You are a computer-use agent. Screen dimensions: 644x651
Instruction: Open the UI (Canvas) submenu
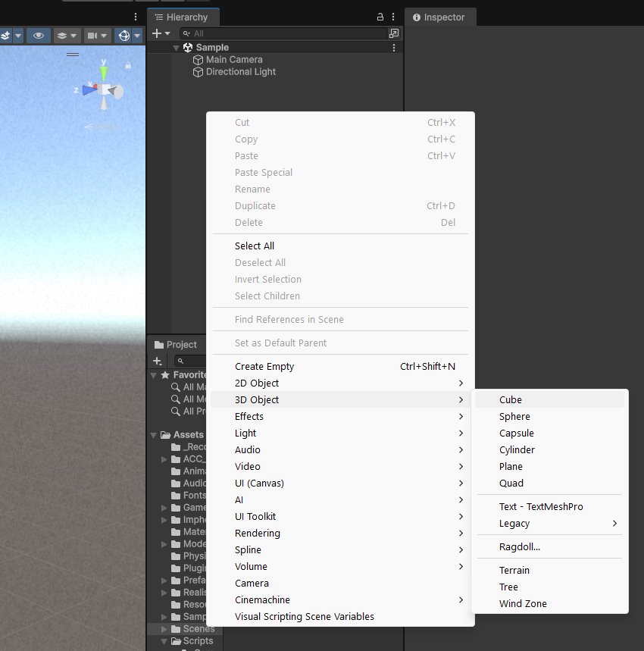coord(341,484)
